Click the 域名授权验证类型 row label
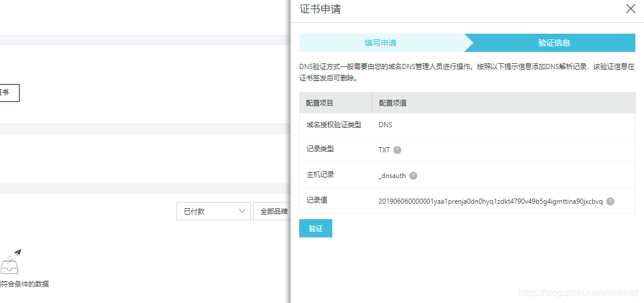This screenshot has height=303, width=644. (333, 124)
